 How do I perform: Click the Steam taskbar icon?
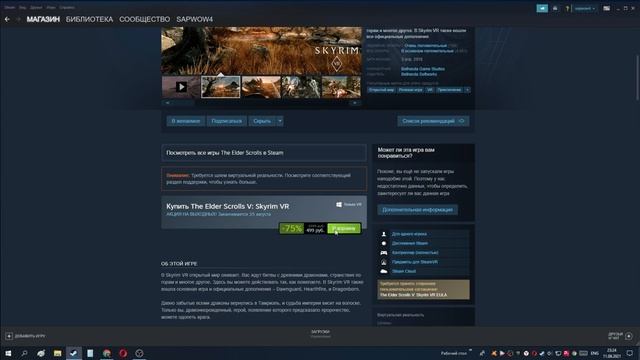[x=73, y=353]
